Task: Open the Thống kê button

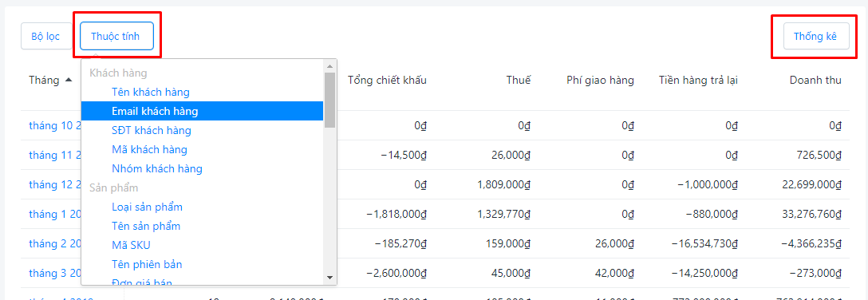Action: click(816, 37)
